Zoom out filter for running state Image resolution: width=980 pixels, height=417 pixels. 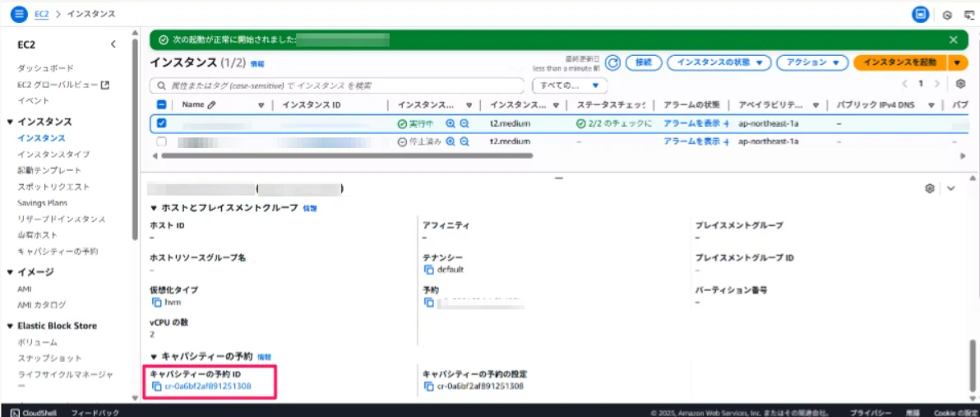pos(465,124)
